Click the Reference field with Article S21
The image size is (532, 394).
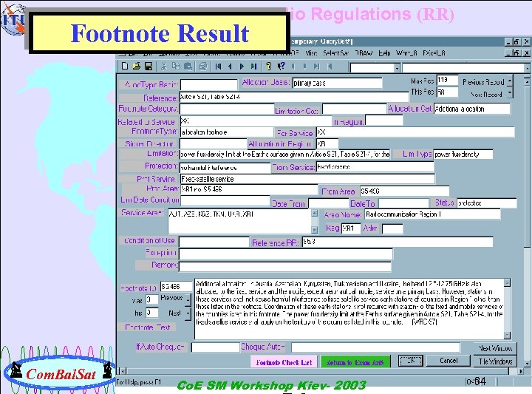point(294,97)
